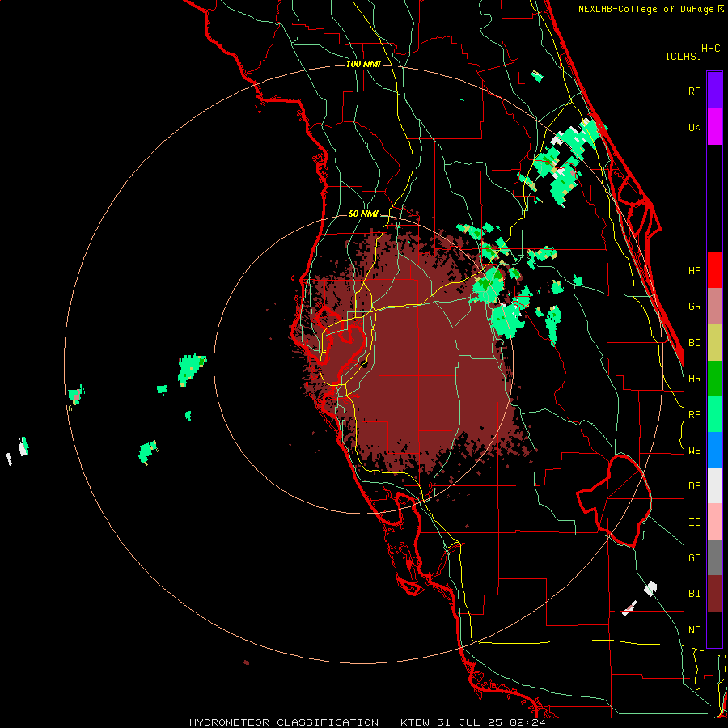The width and height of the screenshot is (728, 728).
Task: Click the GC legend label
Action: click(x=694, y=558)
